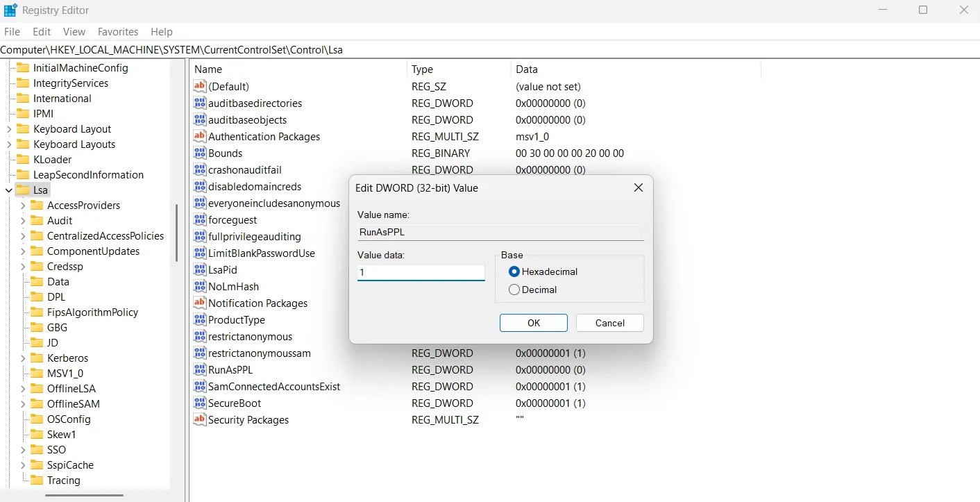The height and width of the screenshot is (502, 980).
Task: Expand the Audit subkey under Lsa
Action: (x=23, y=220)
